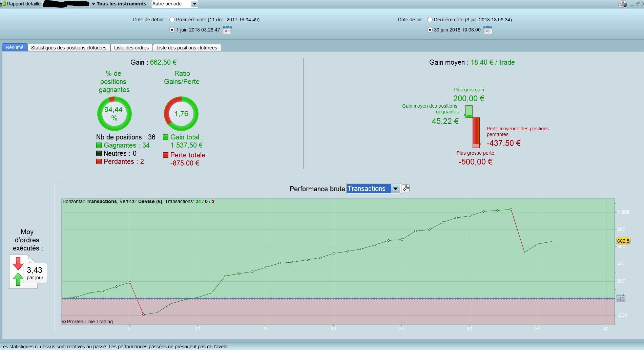Open the Transactions performance dropdown
This screenshot has height=350, width=644.
click(x=373, y=189)
